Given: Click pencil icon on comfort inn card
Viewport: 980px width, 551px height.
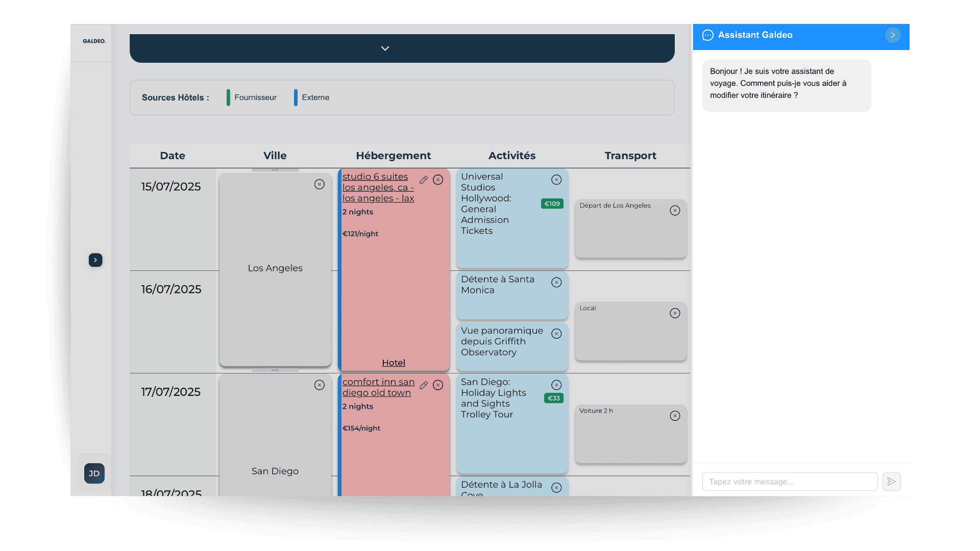Looking at the screenshot, I should pyautogui.click(x=424, y=385).
